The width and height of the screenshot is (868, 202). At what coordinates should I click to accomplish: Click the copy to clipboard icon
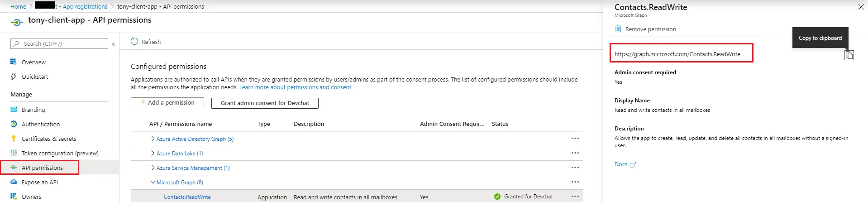pos(849,55)
